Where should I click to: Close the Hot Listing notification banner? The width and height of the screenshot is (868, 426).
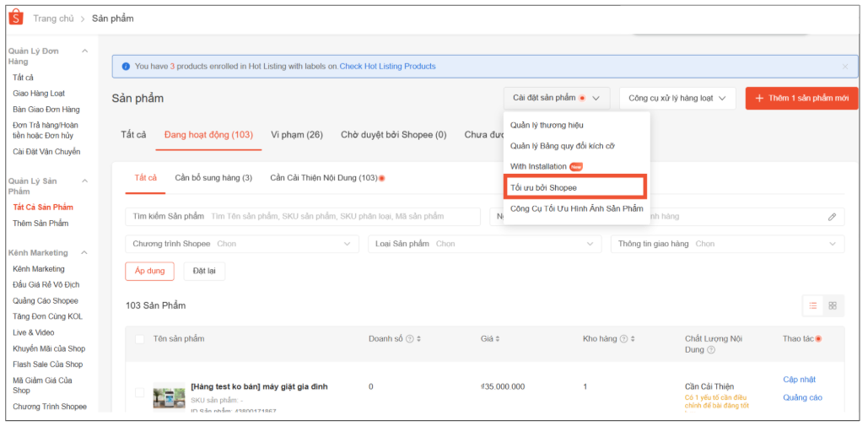pos(844,67)
